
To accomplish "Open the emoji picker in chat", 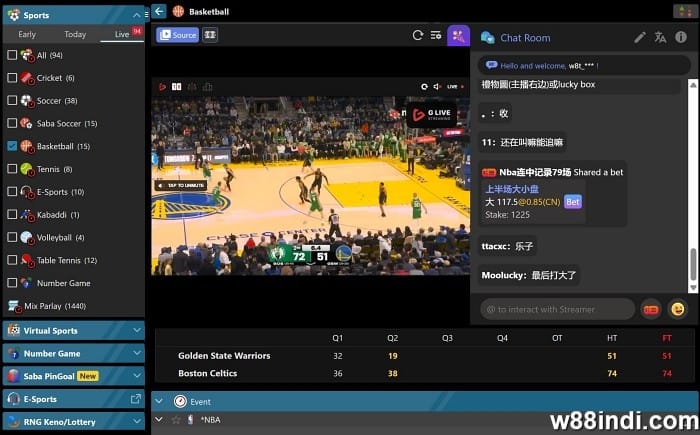I will [x=678, y=309].
